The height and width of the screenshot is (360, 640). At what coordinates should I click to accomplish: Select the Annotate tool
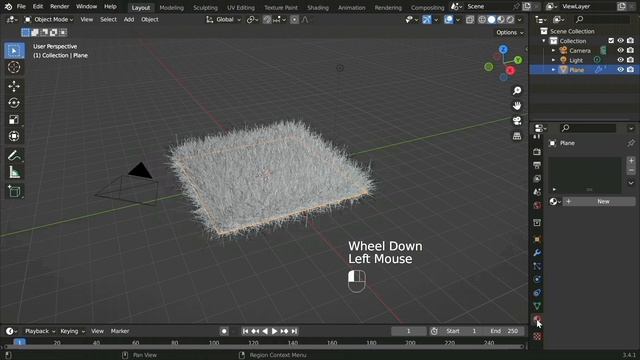click(x=14, y=156)
